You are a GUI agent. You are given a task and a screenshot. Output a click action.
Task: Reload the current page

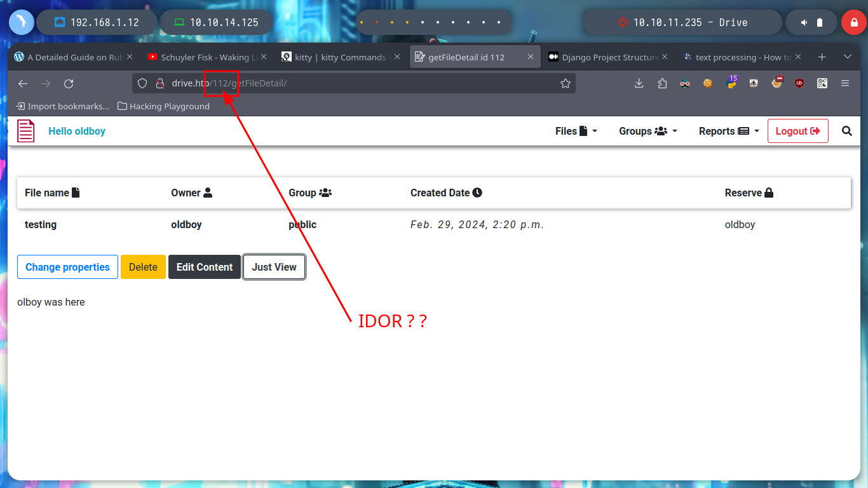[69, 83]
